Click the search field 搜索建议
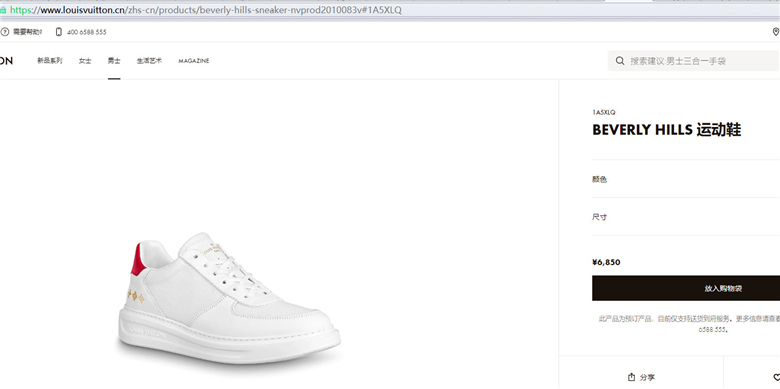Screen dimensions: 780x389 [x=693, y=61]
